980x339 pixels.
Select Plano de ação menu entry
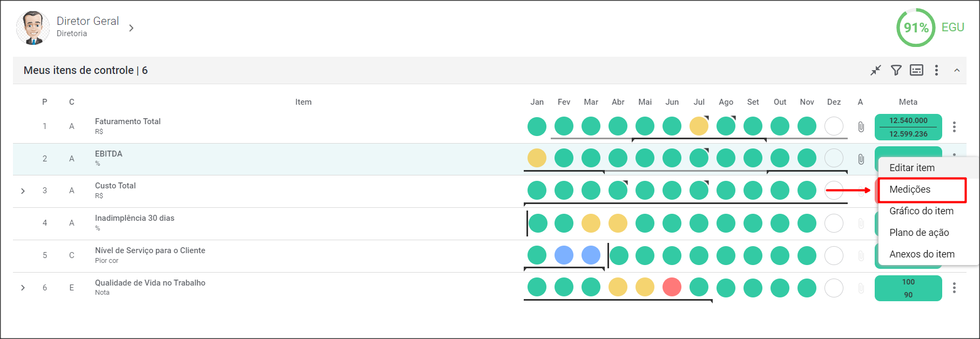pyautogui.click(x=919, y=233)
